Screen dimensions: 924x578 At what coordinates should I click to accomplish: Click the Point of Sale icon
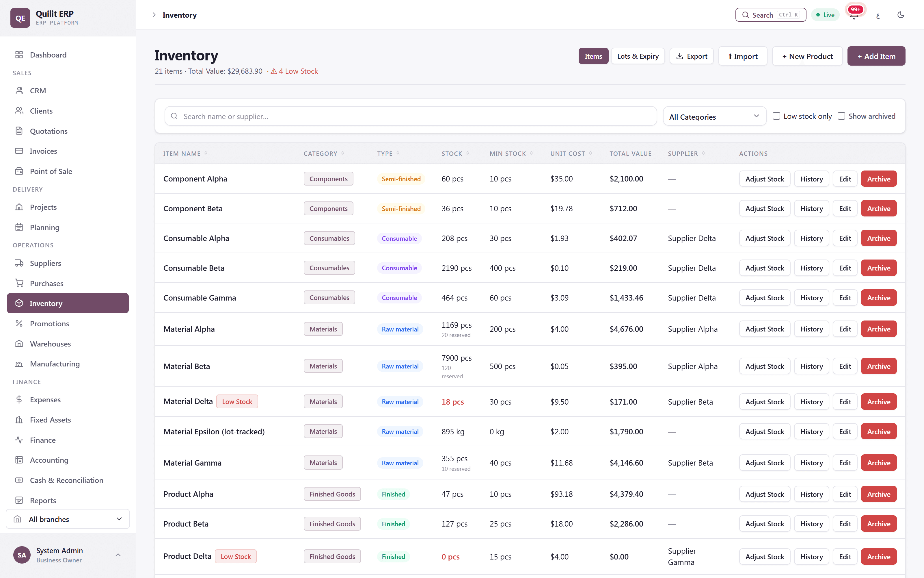19,171
